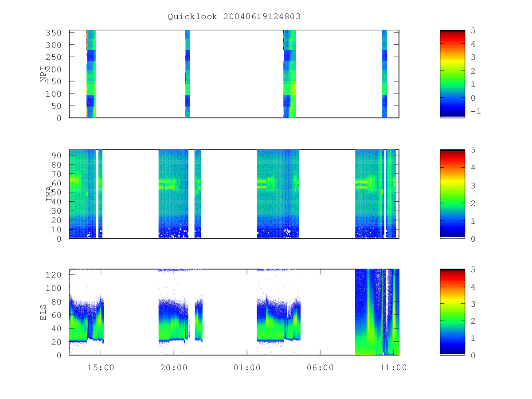Image resolution: width=532 pixels, height=399 pixels.
Task: Click the 06:00 time axis tick label
Action: point(320,368)
